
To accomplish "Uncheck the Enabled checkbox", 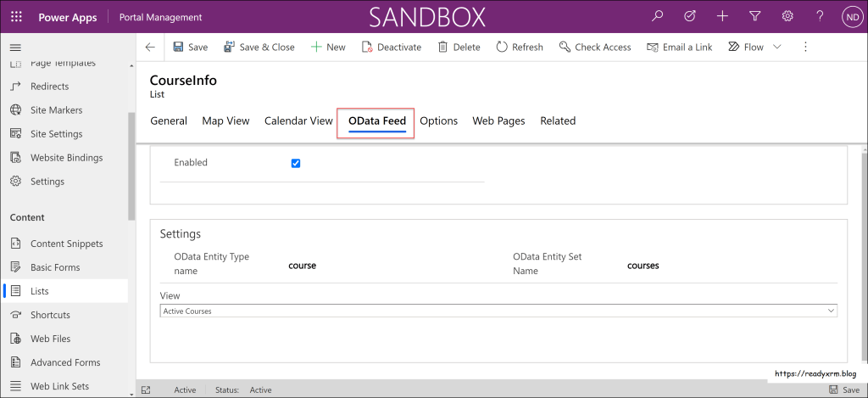I will (296, 163).
